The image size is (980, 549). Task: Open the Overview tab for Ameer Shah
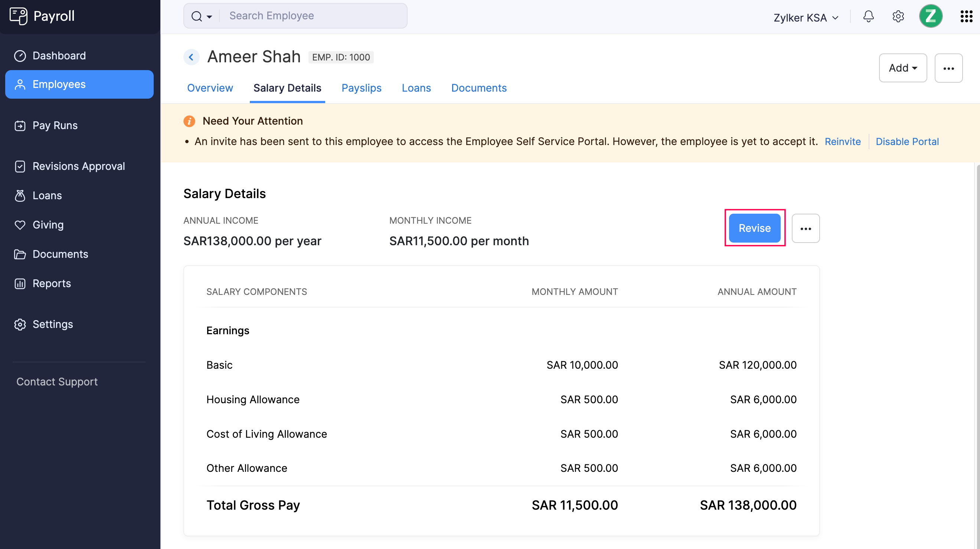(x=210, y=88)
